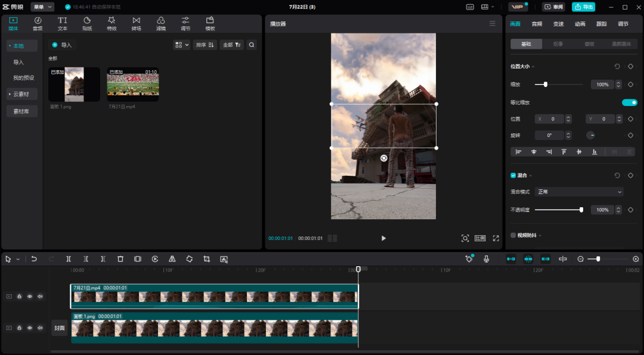Image resolution: width=644 pixels, height=355 pixels.
Task: Click the 比例 ratio button in player
Action: (x=480, y=238)
